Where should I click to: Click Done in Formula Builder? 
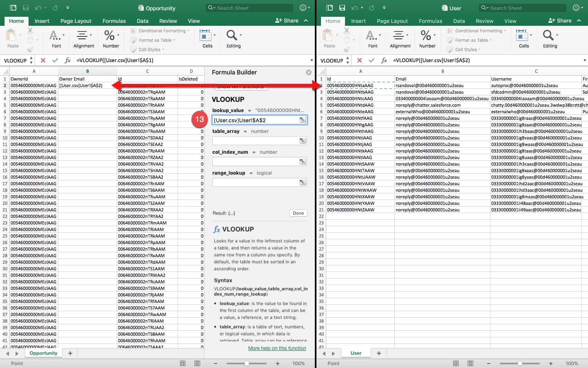tap(298, 213)
